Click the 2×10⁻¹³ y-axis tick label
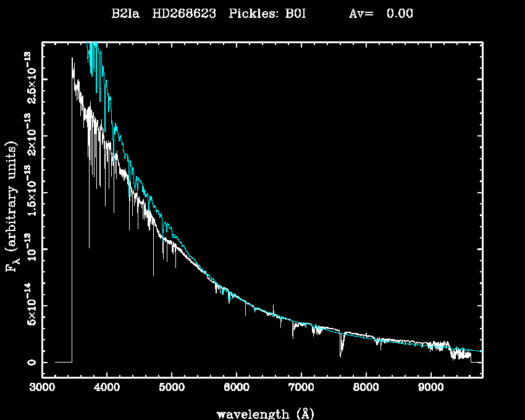Image resolution: width=525 pixels, height=420 pixels. click(30, 135)
